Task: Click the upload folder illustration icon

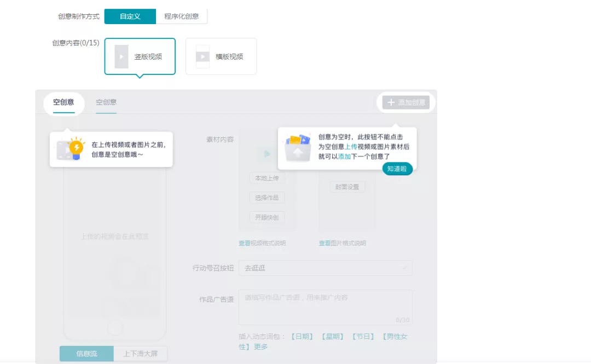Action: pyautogui.click(x=298, y=148)
